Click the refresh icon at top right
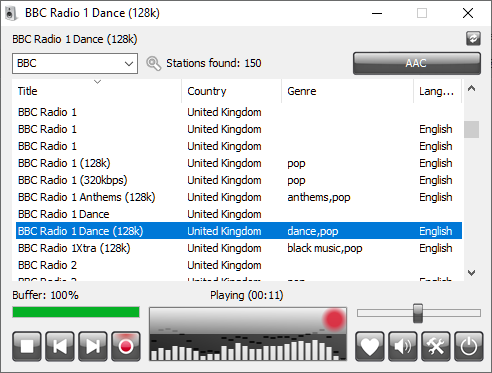Image resolution: width=492 pixels, height=373 pixels. click(x=473, y=39)
